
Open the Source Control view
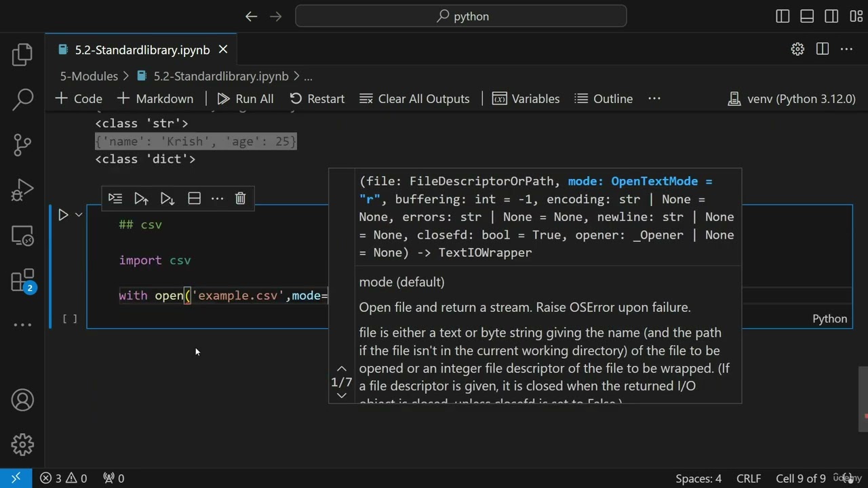(x=22, y=144)
